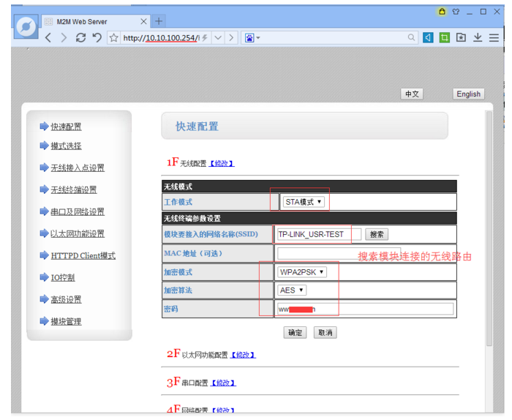Open the 加密模式 WPA2PSK dropdown
This screenshot has height=420, width=512.
301,272
